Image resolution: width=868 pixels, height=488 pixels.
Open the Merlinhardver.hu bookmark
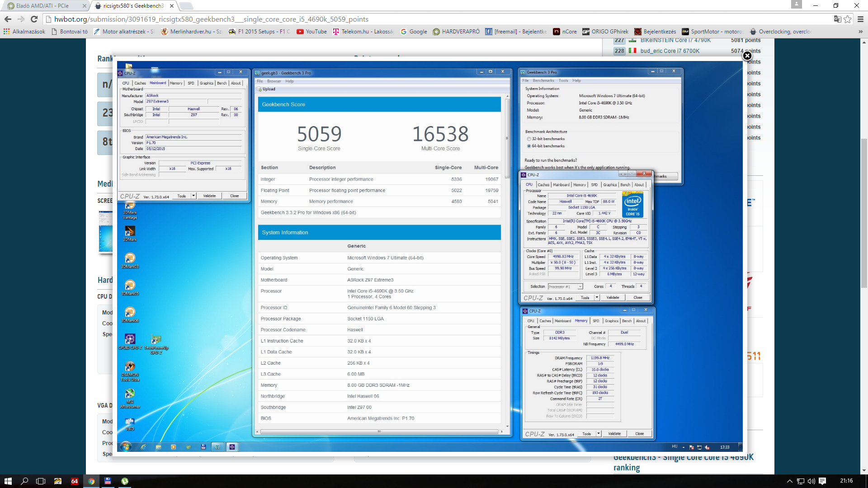click(192, 32)
